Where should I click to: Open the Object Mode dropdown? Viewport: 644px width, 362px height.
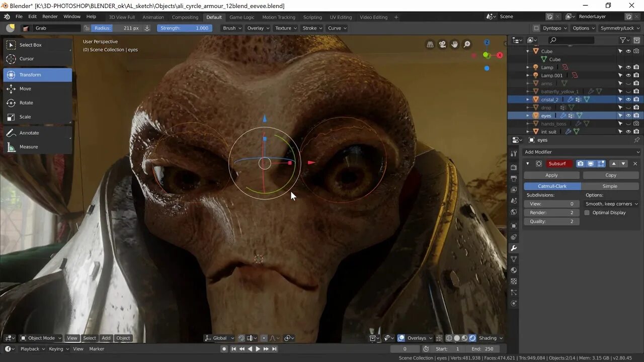click(x=40, y=338)
